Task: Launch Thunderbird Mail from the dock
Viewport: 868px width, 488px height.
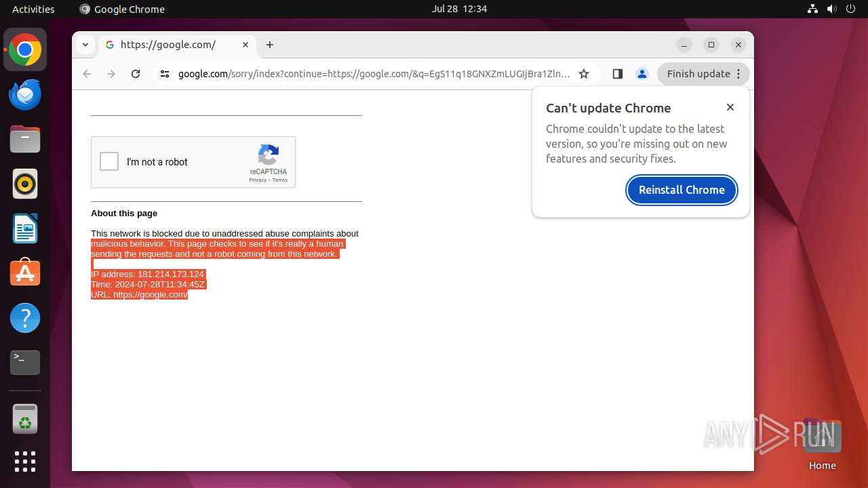Action: (x=25, y=95)
